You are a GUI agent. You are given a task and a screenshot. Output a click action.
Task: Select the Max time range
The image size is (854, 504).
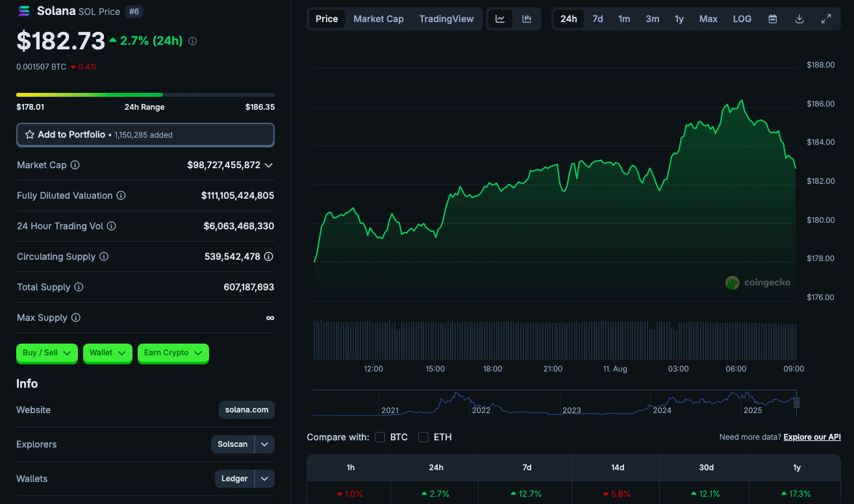[x=709, y=19]
